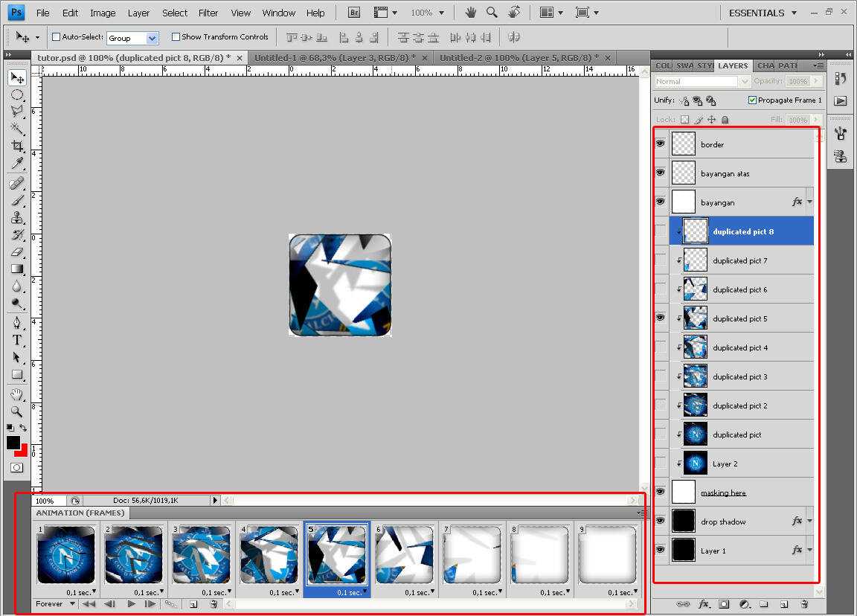857x616 pixels.
Task: Expand effects on bayangan layer
Action: 809,202
